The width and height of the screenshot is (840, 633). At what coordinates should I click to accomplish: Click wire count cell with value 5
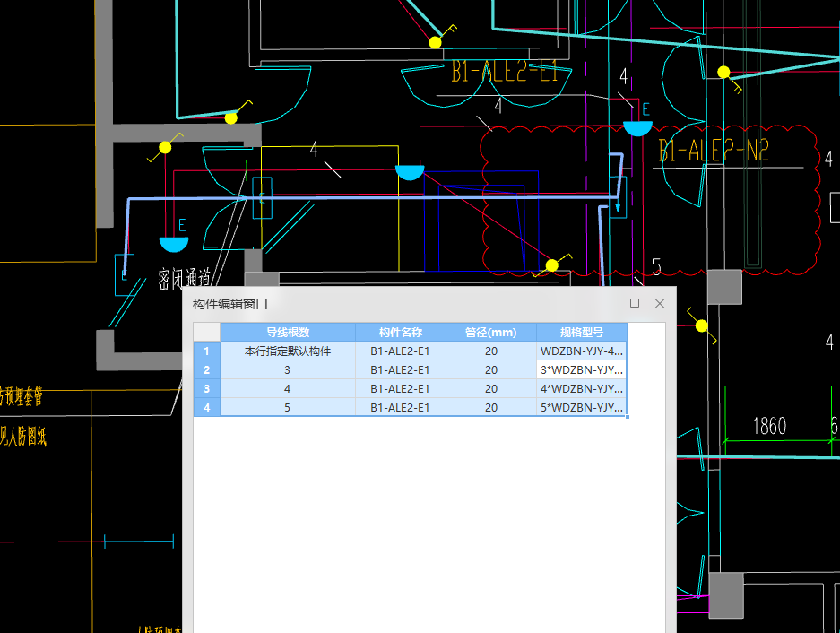(288, 407)
